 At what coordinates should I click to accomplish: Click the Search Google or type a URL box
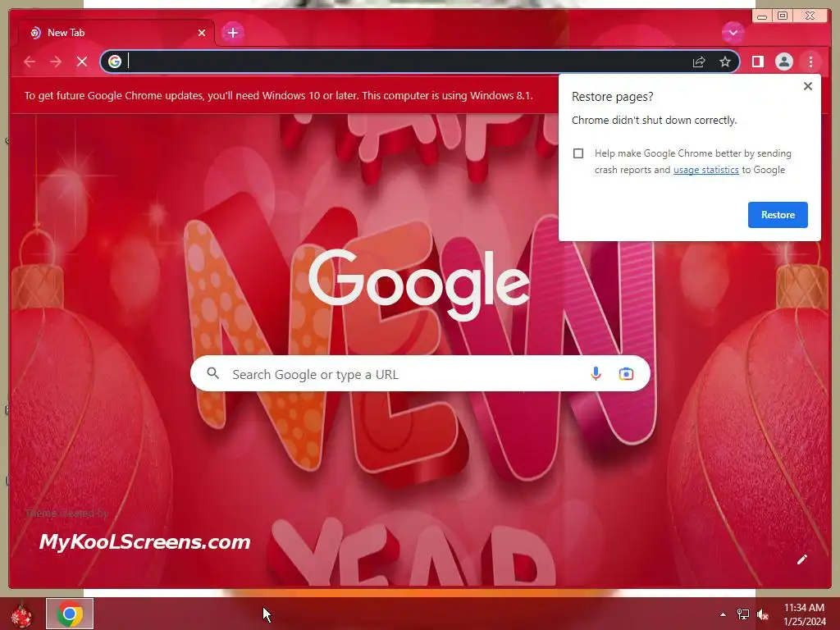click(x=420, y=374)
